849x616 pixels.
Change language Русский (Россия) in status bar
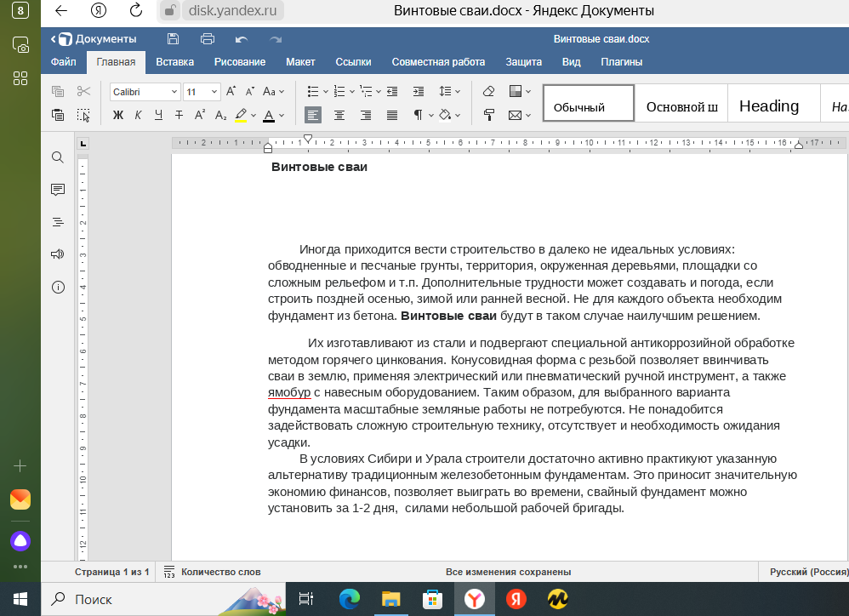[808, 572]
